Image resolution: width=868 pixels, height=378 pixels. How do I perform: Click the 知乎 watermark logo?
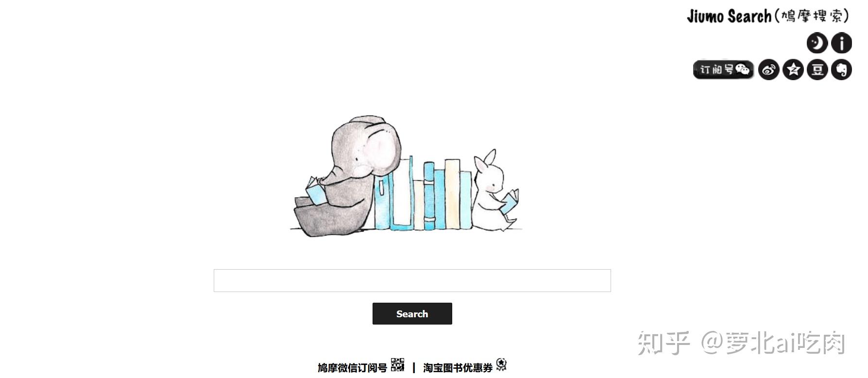[x=664, y=343]
